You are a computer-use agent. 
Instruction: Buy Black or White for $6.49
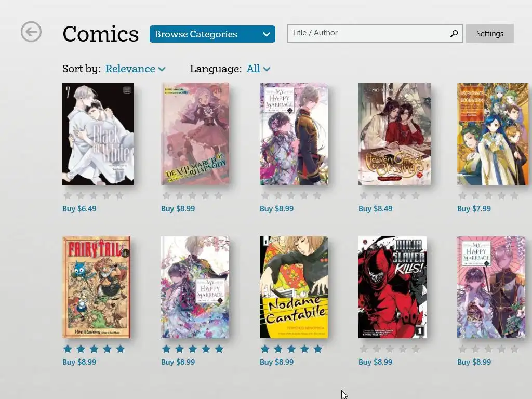[79, 209]
